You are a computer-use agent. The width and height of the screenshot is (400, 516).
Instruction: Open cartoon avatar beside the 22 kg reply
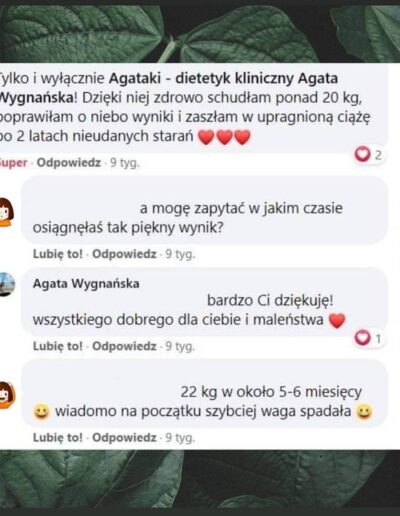tap(7, 395)
